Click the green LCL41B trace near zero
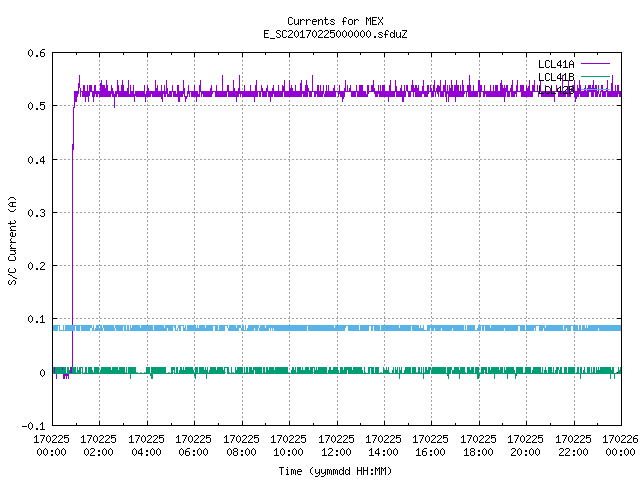Image resolution: width=640 pixels, height=480 pixels. (x=337, y=371)
